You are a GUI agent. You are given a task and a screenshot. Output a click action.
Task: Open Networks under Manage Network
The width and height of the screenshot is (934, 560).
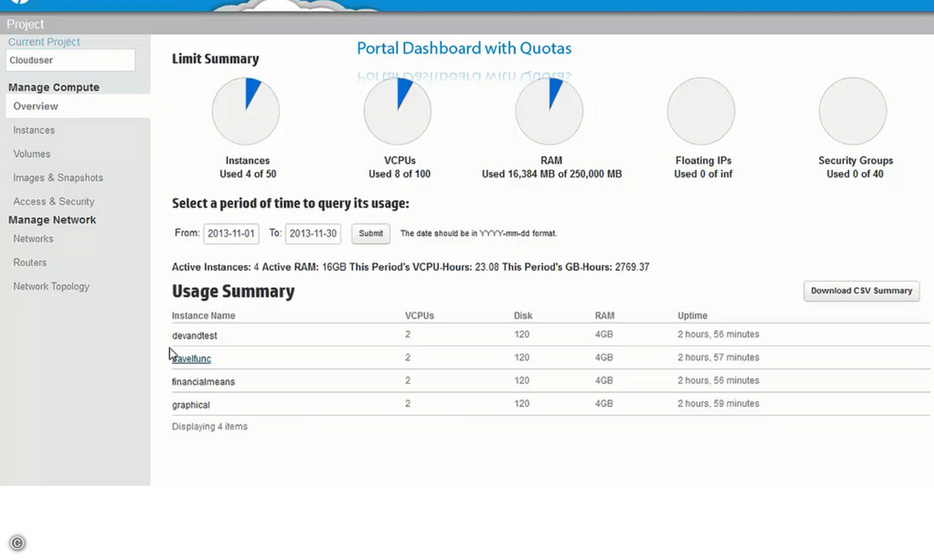point(33,239)
